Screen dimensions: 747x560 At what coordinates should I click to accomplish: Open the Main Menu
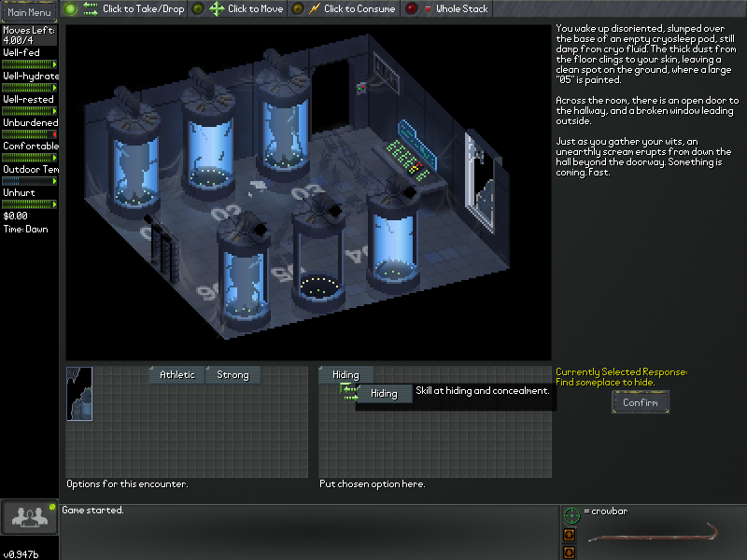pyautogui.click(x=29, y=13)
